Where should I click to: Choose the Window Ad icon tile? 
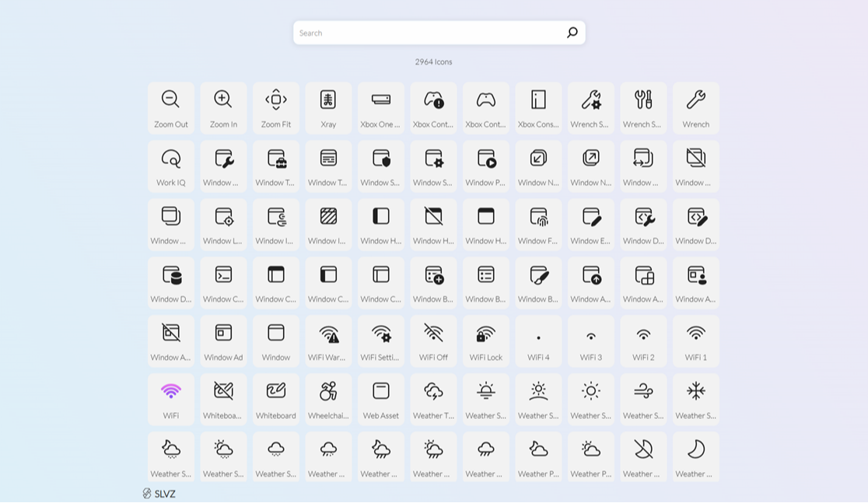point(224,341)
